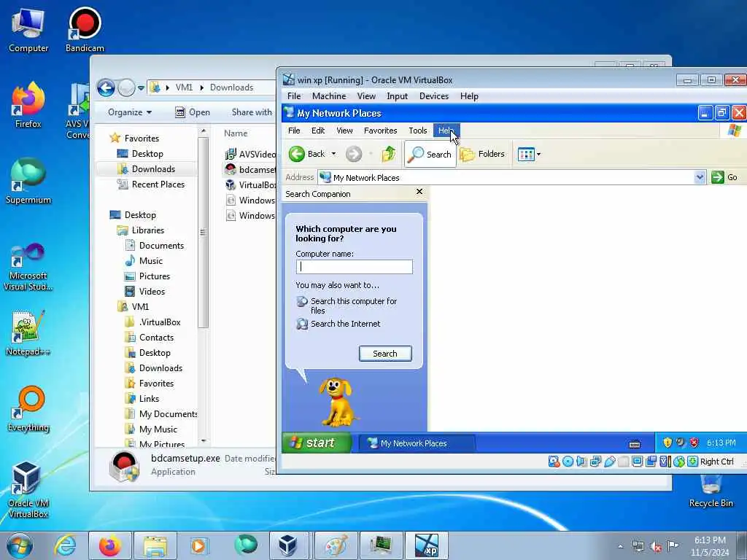Open the Favorites menu in My Network Places
Screen dimensions: 747x560
[380, 131]
